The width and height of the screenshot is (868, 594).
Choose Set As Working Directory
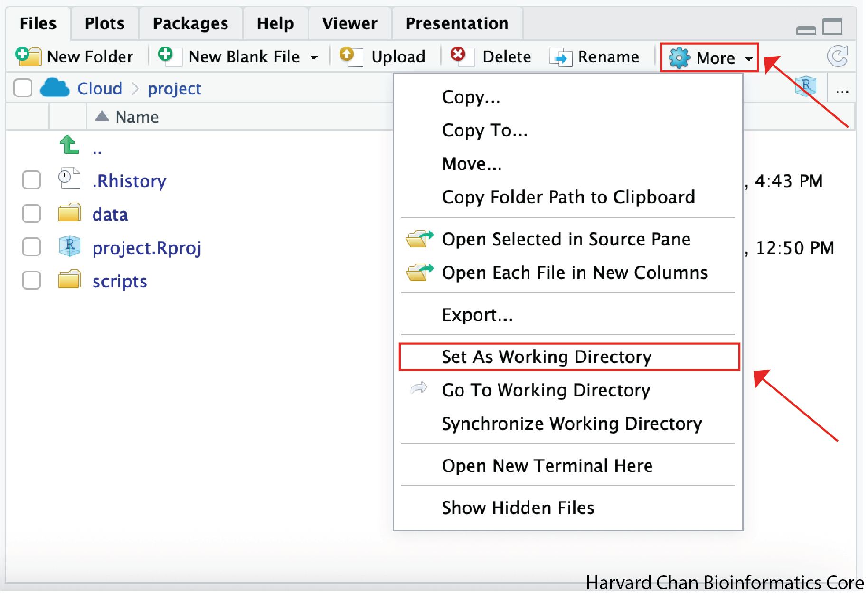tap(546, 357)
